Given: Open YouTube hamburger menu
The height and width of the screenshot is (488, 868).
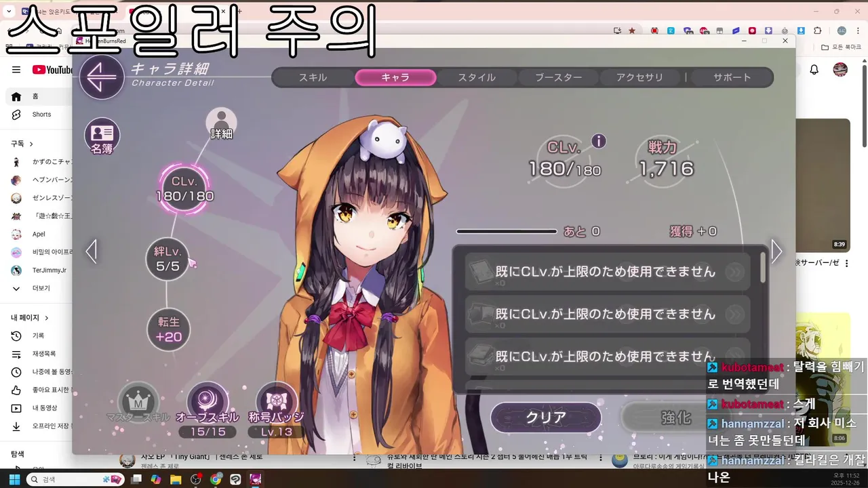Looking at the screenshot, I should tap(16, 70).
